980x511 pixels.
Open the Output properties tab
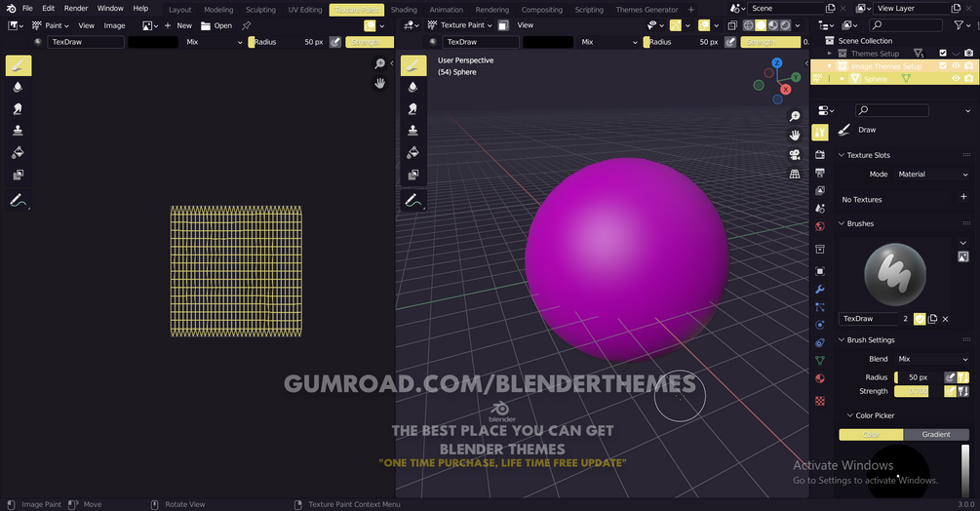(820, 173)
